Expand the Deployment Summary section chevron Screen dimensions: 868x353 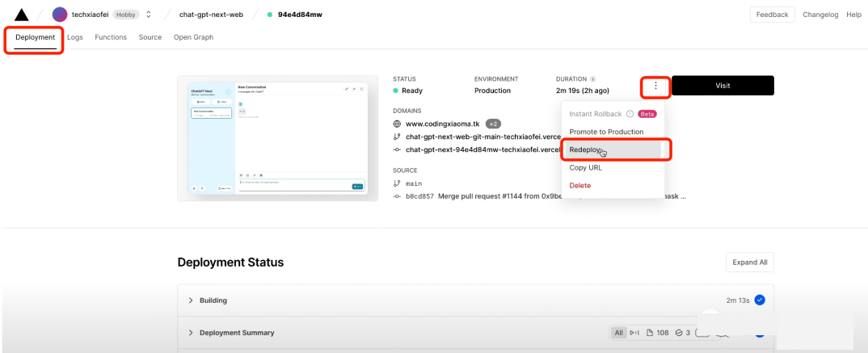point(191,333)
